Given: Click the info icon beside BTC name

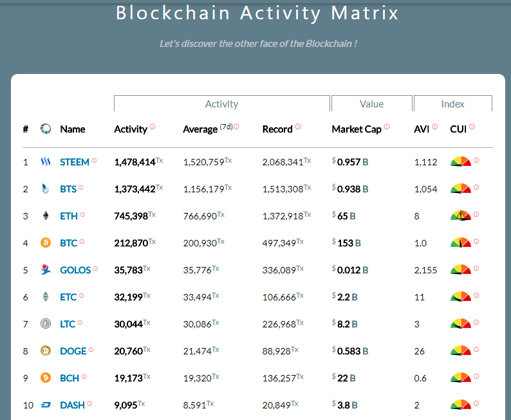Looking at the screenshot, I should tap(82, 241).
